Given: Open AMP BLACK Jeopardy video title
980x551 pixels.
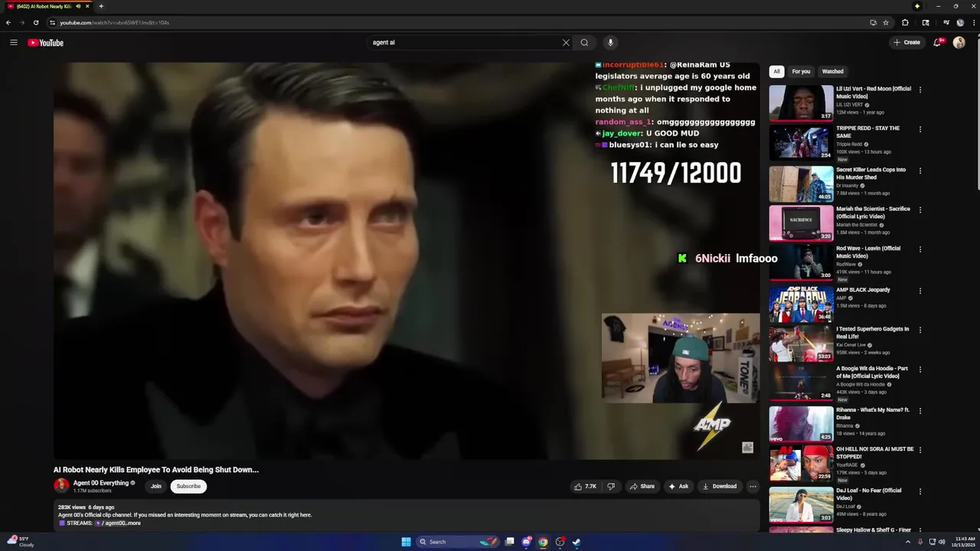Looking at the screenshot, I should [863, 290].
